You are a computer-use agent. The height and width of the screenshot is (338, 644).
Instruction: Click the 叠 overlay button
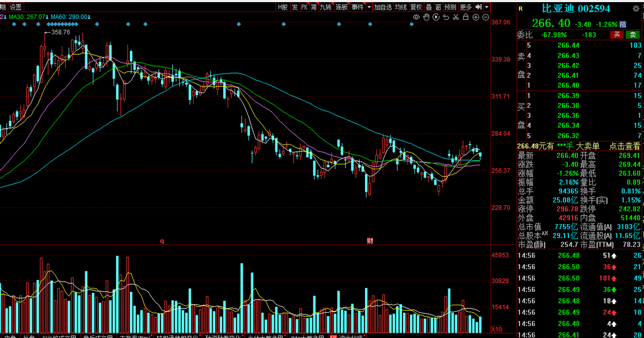click(429, 7)
